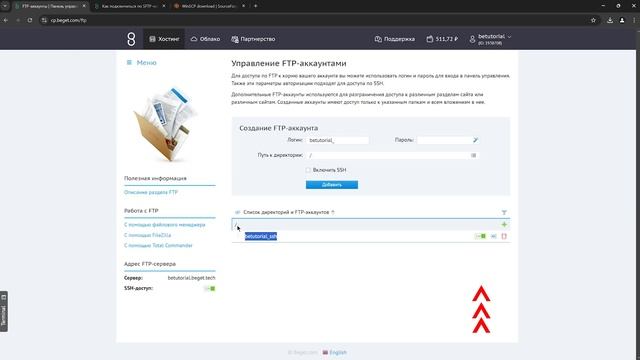
Task: Switch to WinSCP download browser tab
Action: click(x=208, y=6)
